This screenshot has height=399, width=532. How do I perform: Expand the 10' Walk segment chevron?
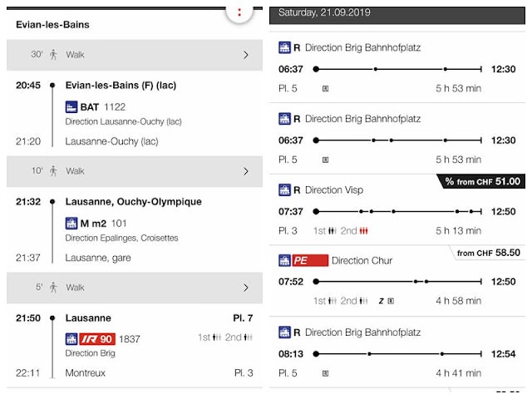(246, 171)
